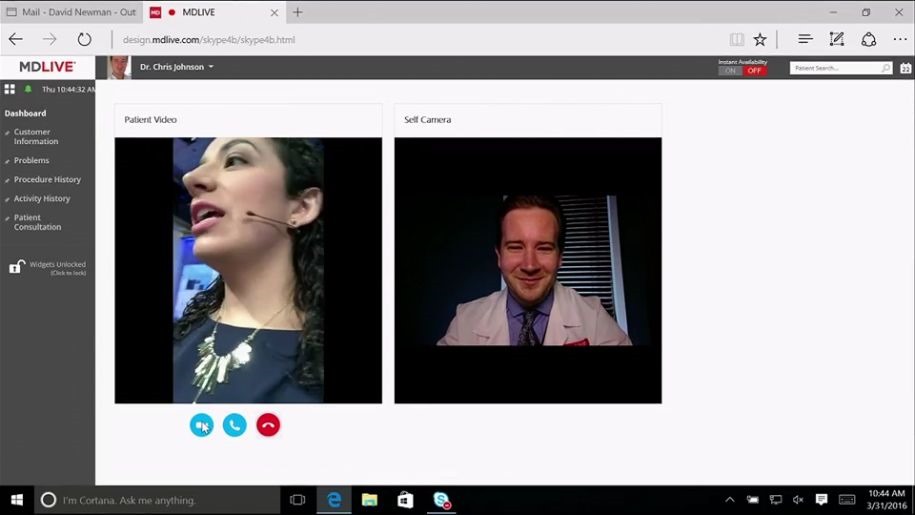Open the touch keyboard tray icon

847,500
